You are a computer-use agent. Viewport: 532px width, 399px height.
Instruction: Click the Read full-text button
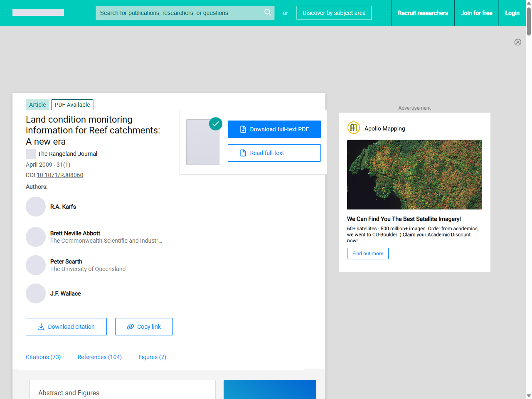(x=274, y=153)
